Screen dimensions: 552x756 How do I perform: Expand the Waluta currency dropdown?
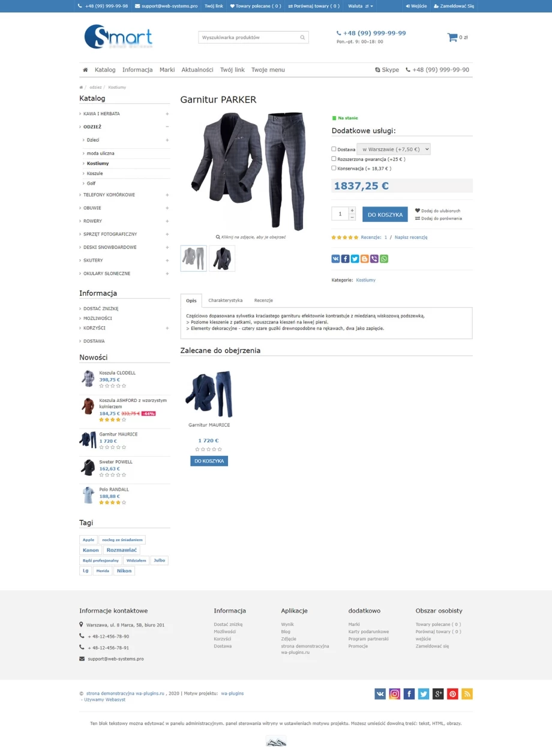click(x=360, y=6)
